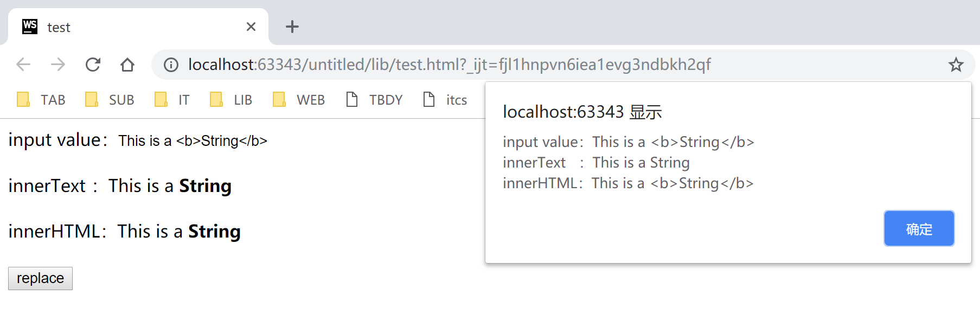Click the forward navigation arrow
980x314 pixels.
coord(57,65)
